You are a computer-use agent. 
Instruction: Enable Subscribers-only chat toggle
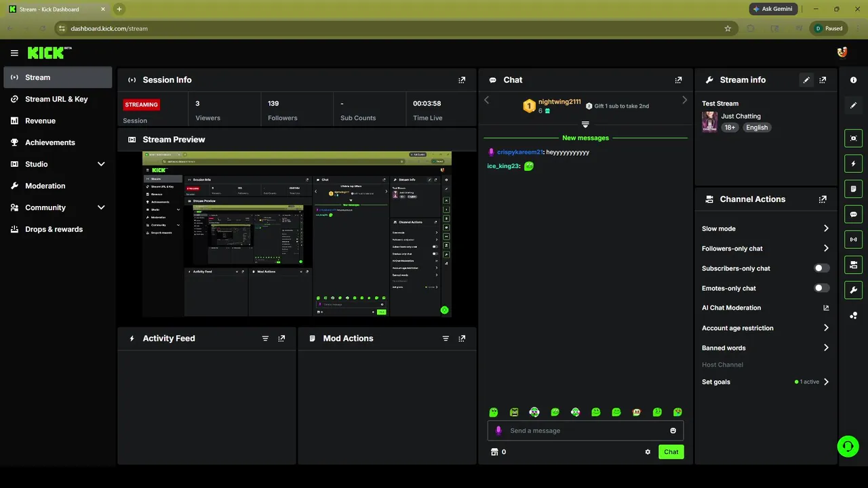click(822, 268)
